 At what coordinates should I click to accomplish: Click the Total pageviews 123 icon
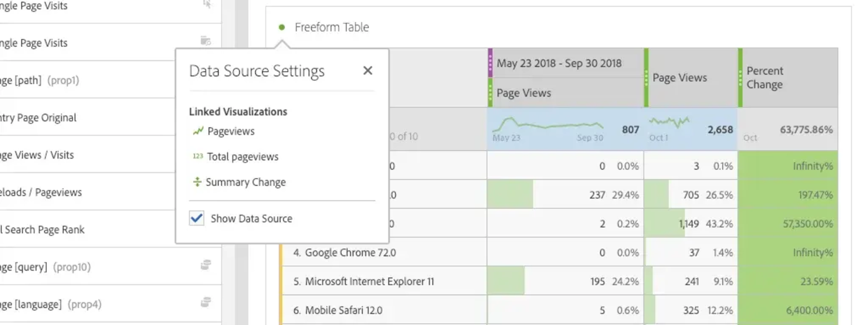pyautogui.click(x=198, y=156)
